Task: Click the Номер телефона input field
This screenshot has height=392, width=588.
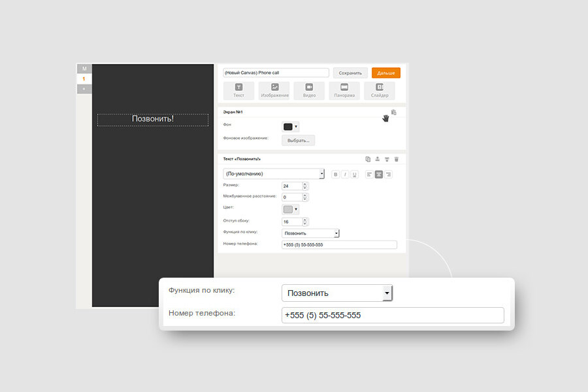Action: tap(338, 244)
